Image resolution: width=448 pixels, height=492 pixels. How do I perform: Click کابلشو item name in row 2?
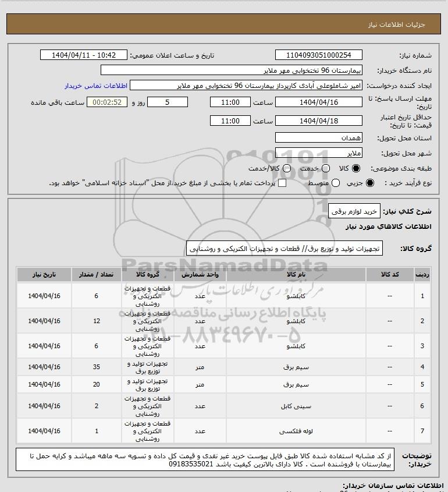296,321
